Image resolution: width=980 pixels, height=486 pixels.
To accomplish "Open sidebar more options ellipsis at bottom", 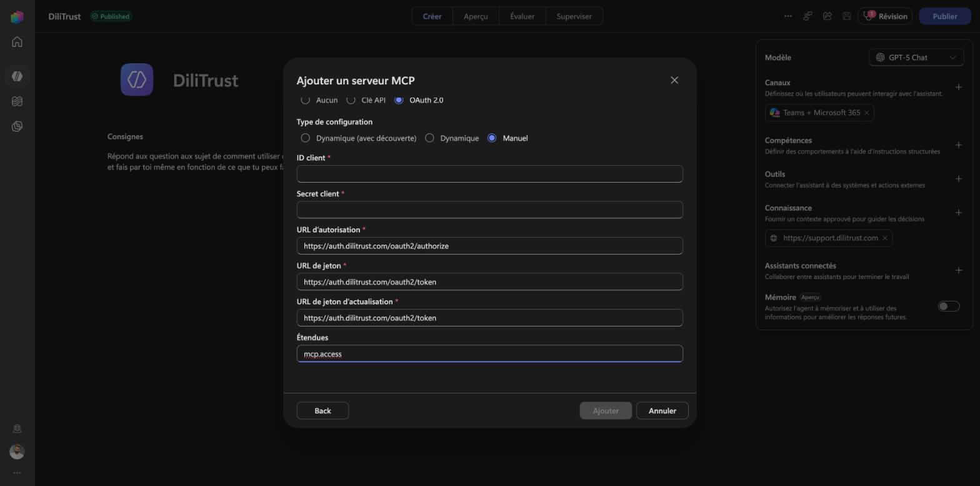I will [17, 473].
